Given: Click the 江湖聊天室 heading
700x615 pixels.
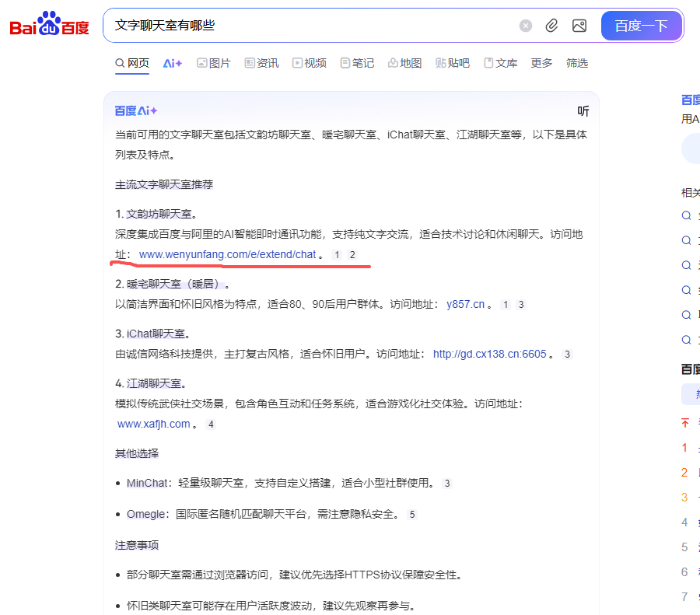Looking at the screenshot, I should tap(153, 383).
